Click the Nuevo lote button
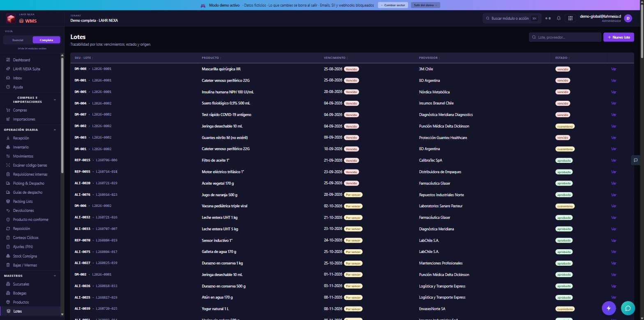This screenshot has height=320, width=644. (x=619, y=37)
